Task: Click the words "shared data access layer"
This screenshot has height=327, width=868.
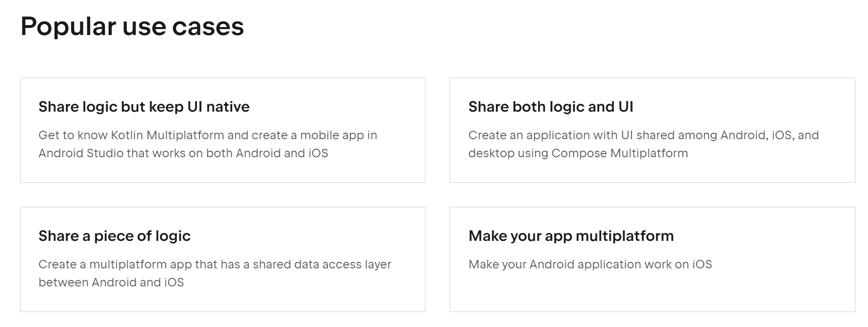Action: pos(322,264)
